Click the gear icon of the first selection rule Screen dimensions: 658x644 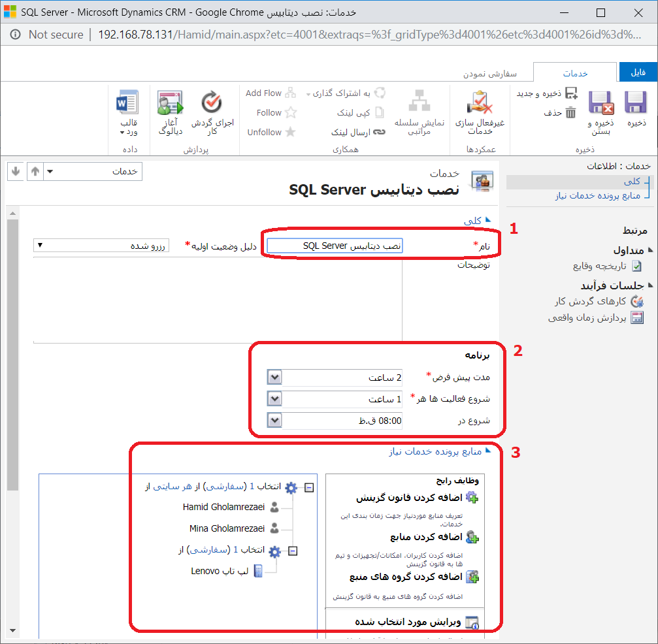point(291,487)
